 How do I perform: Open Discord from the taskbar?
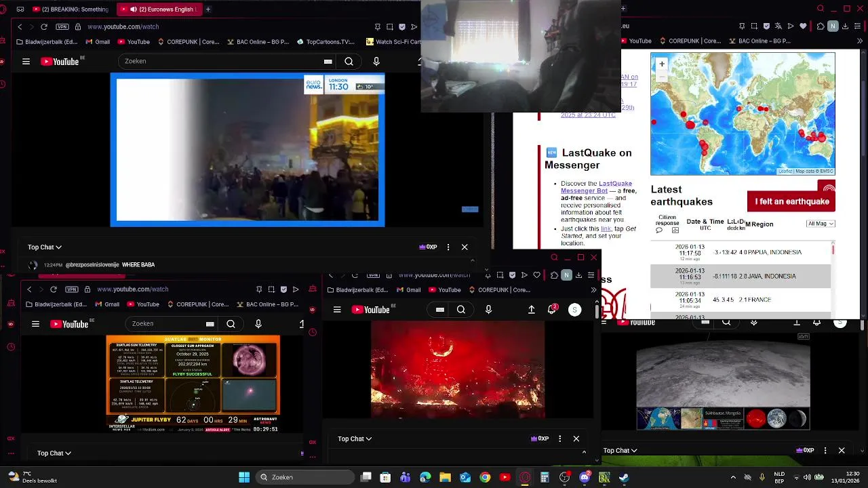pyautogui.click(x=585, y=477)
